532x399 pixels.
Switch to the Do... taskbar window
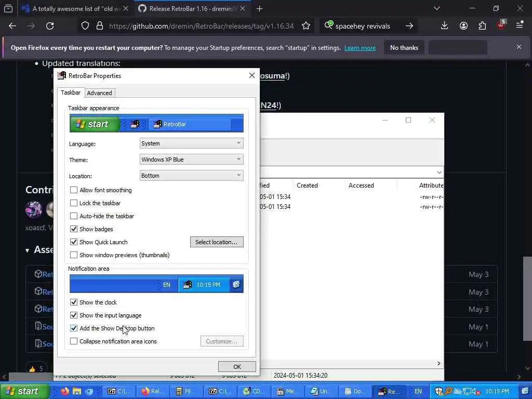click(x=355, y=391)
